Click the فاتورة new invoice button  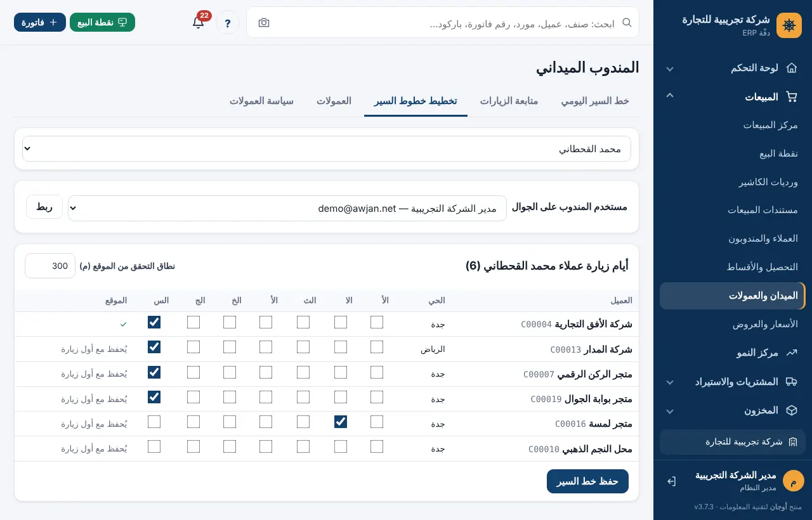tap(40, 22)
